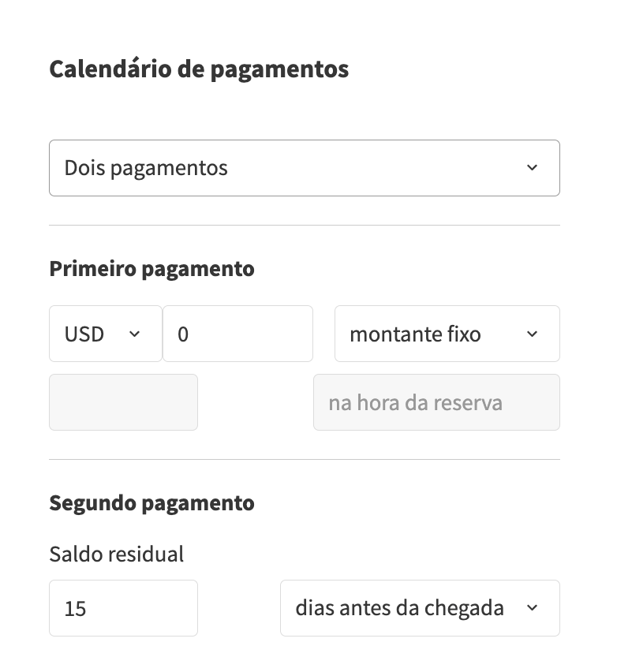Click the chevron on "montante fixo"

point(533,334)
